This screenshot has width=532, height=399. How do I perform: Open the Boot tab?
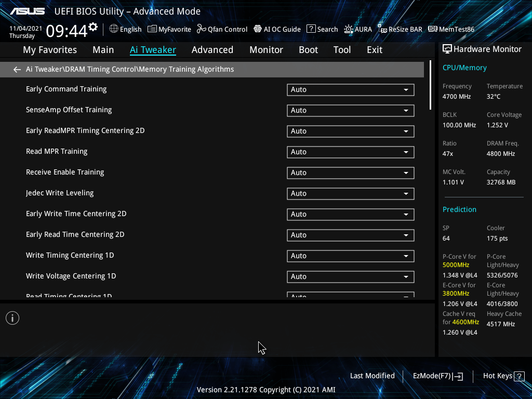[309, 50]
